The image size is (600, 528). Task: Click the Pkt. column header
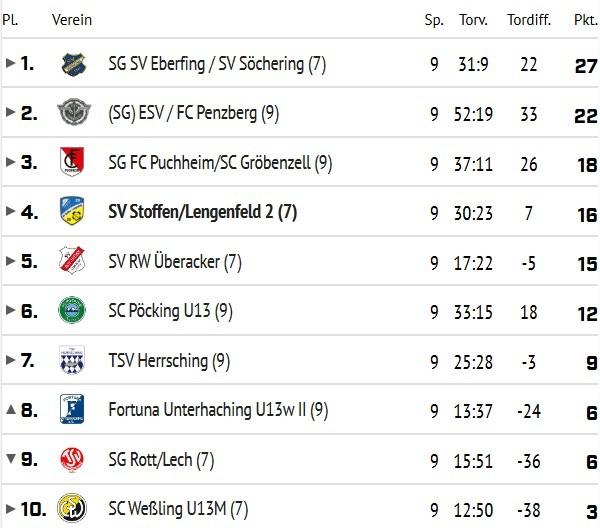[x=586, y=20]
